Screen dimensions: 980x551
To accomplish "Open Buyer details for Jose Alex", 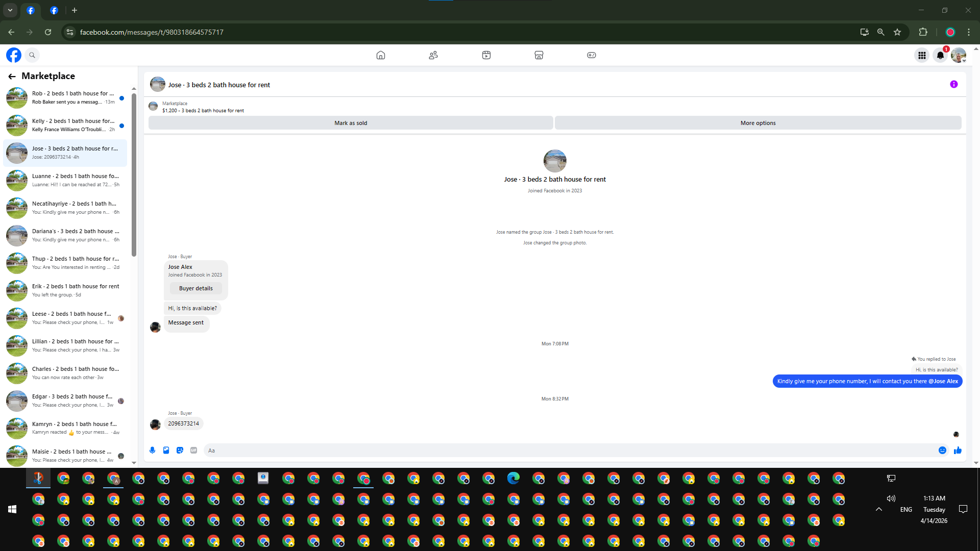I will tap(195, 288).
